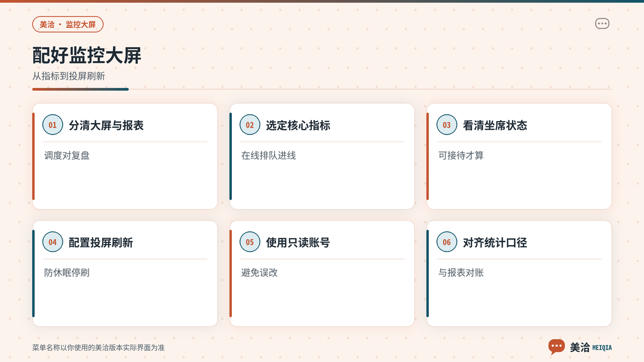This screenshot has height=362, width=644.
Task: Open the 使用只读账号 card heading
Action: tap(298, 243)
